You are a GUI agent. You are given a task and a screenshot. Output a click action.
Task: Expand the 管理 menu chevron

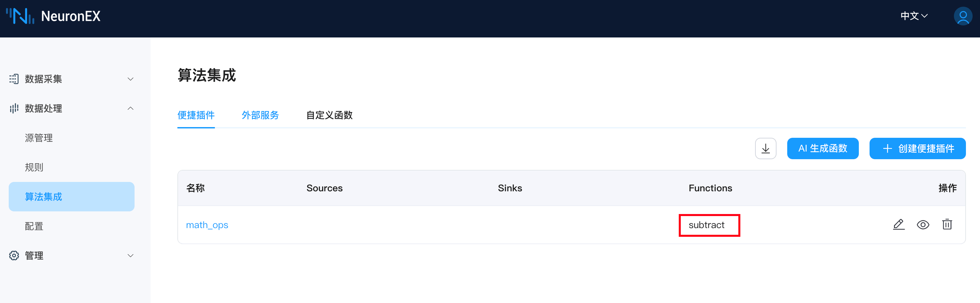(131, 256)
